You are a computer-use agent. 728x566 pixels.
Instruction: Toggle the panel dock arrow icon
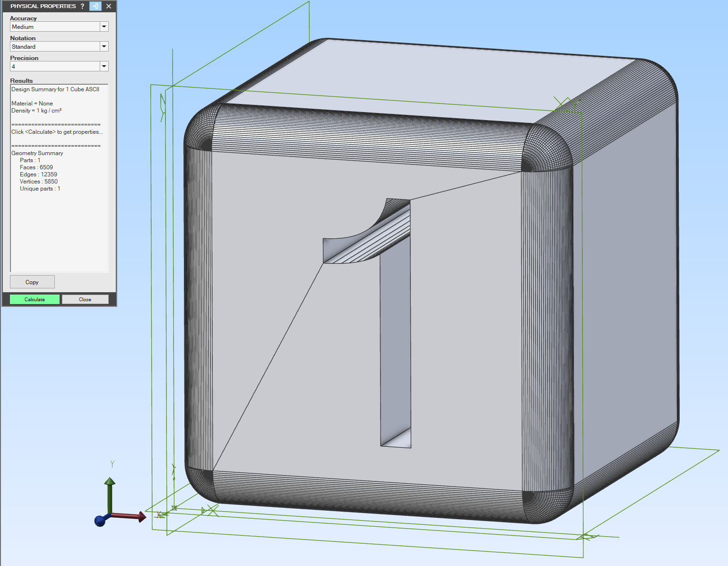(95, 6)
